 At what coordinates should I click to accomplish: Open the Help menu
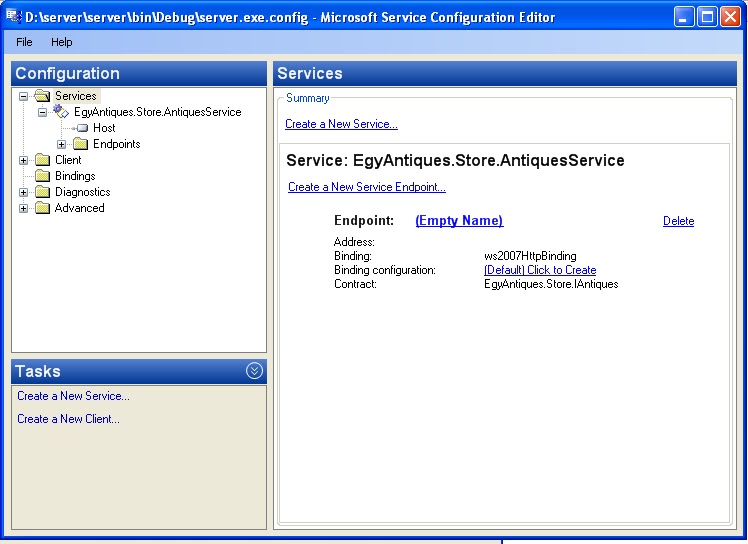[62, 42]
